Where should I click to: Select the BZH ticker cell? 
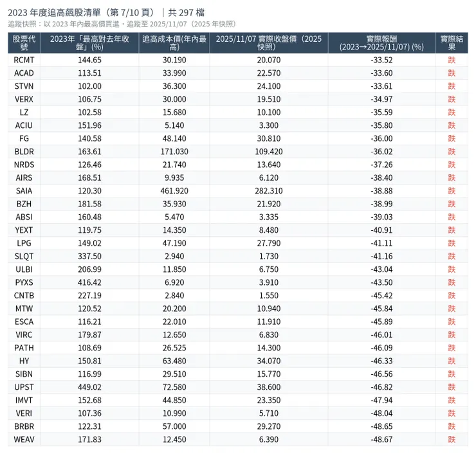24,204
